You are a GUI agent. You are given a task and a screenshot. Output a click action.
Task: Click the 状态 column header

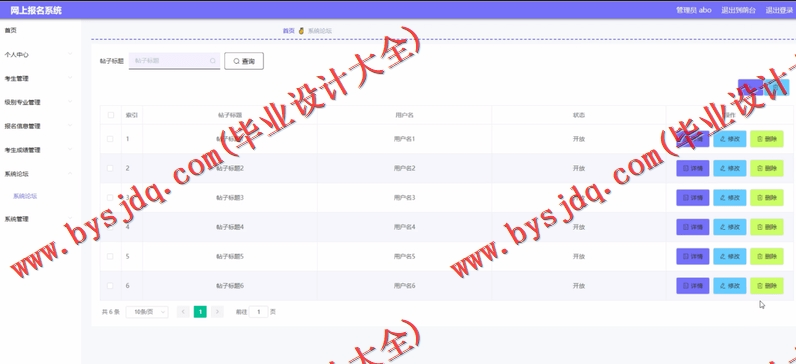[579, 115]
